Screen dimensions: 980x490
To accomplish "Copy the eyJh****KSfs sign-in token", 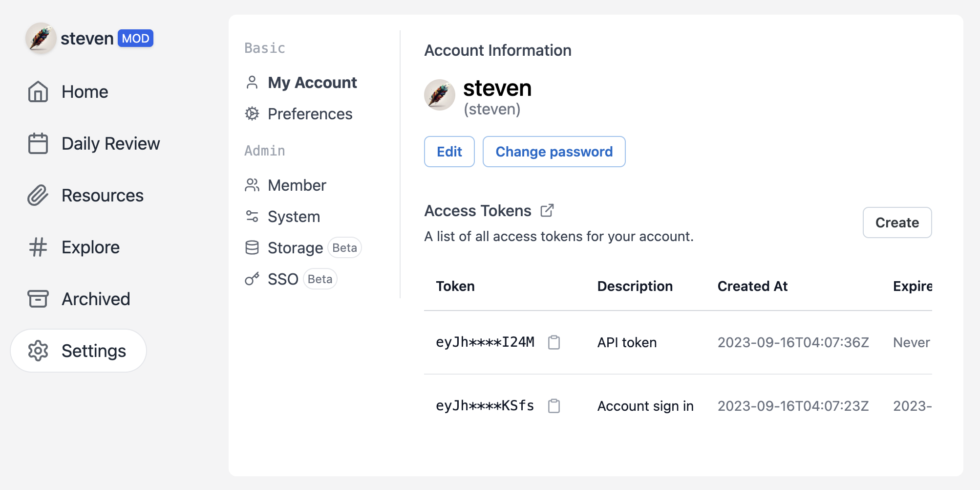I will (x=554, y=406).
